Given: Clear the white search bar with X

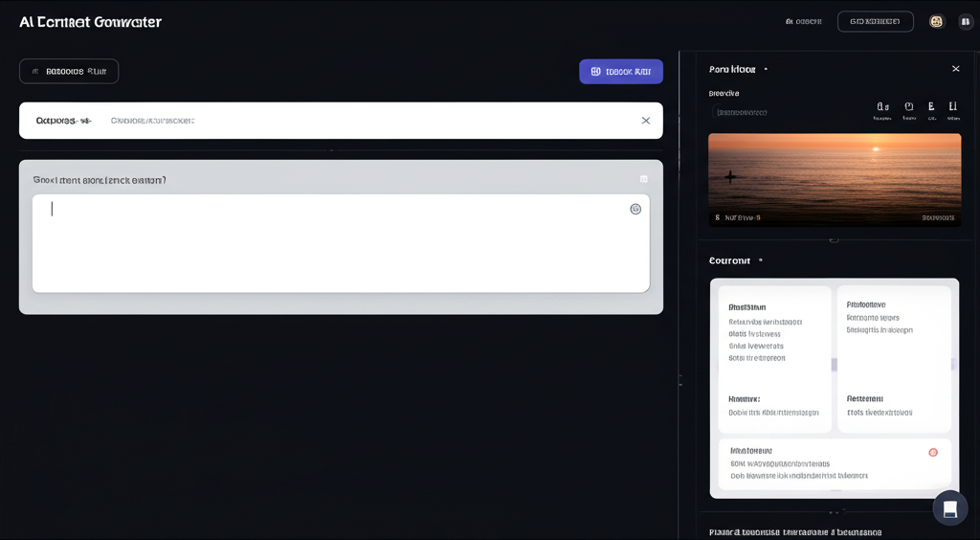Looking at the screenshot, I should 645,121.
